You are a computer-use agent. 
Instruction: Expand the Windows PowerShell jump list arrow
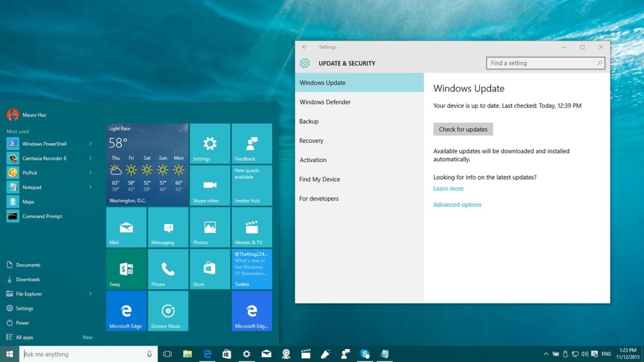pyautogui.click(x=91, y=144)
